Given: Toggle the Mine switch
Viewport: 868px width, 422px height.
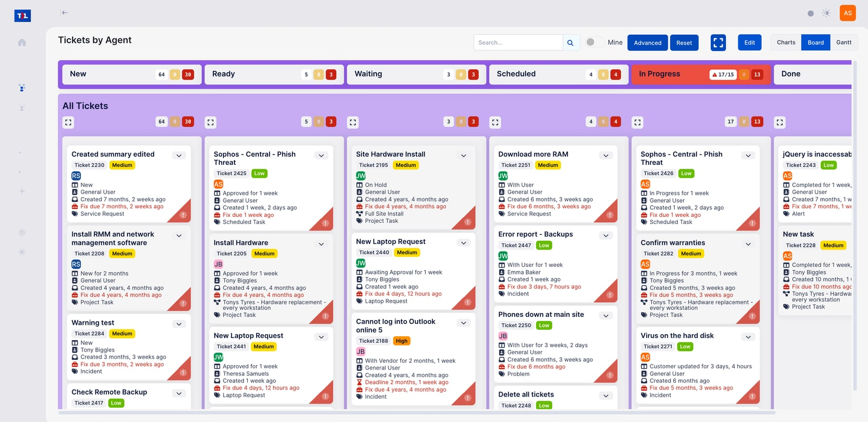Looking at the screenshot, I should [595, 42].
